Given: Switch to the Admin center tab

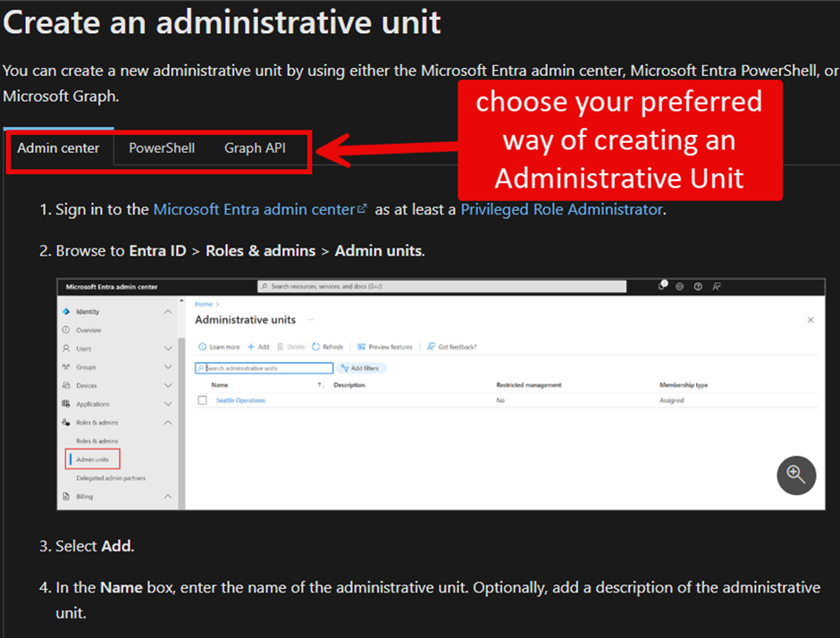Looking at the screenshot, I should click(58, 147).
